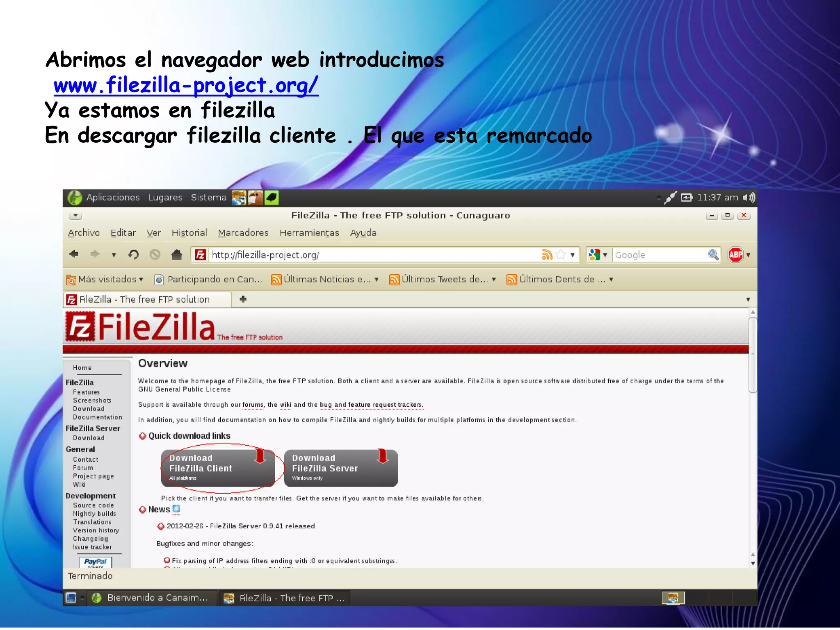Open the Marcadores menu

point(243,233)
